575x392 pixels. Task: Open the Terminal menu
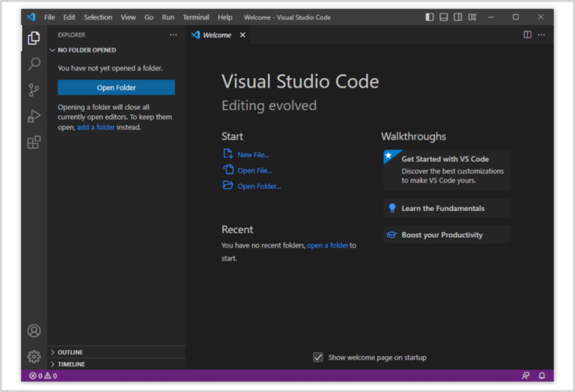pyautogui.click(x=196, y=17)
